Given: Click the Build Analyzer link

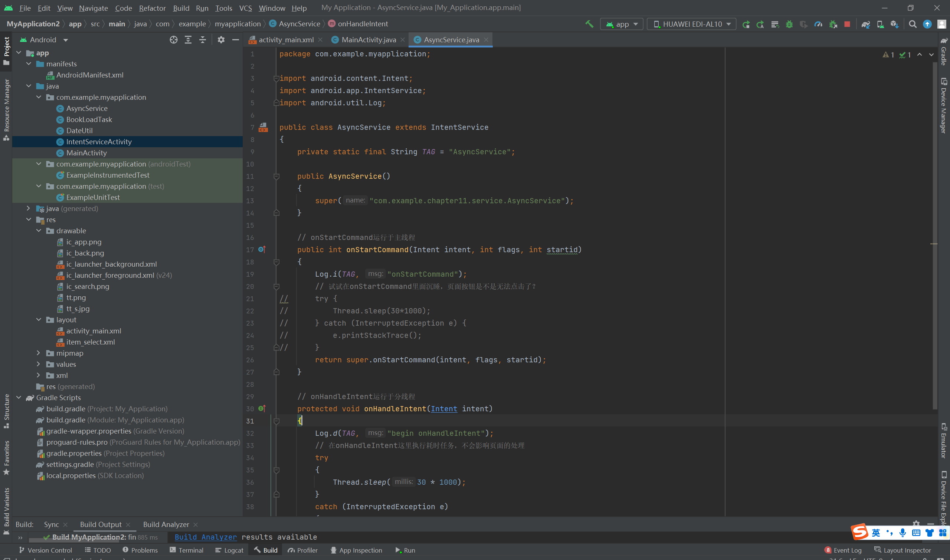Looking at the screenshot, I should tap(206, 537).
